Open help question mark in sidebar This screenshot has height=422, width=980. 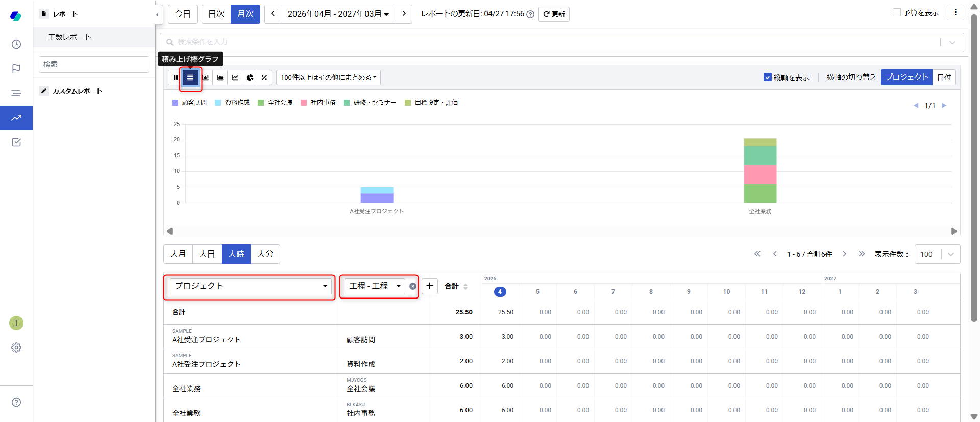click(16, 402)
